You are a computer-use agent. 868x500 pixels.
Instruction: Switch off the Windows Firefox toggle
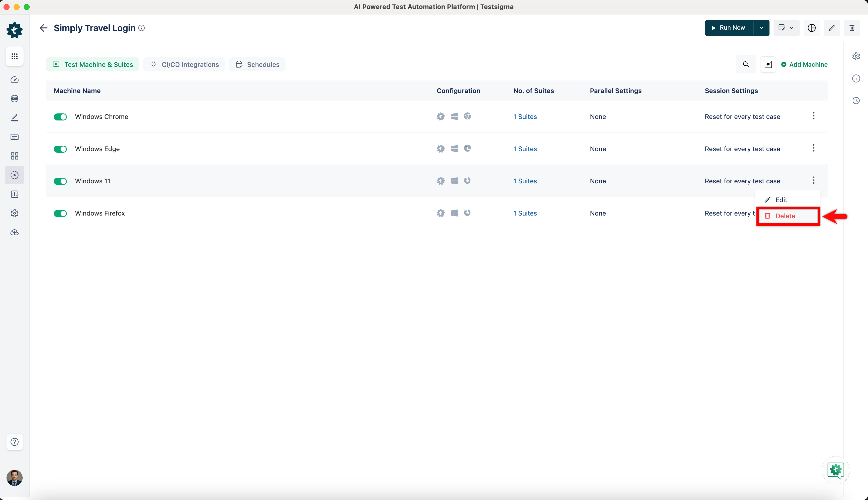(x=60, y=213)
